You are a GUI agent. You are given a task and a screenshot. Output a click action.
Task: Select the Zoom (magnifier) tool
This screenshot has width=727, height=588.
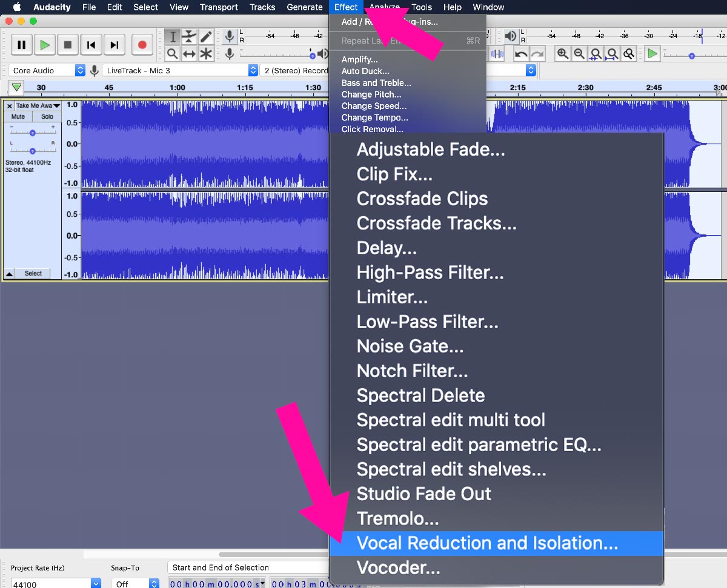173,54
